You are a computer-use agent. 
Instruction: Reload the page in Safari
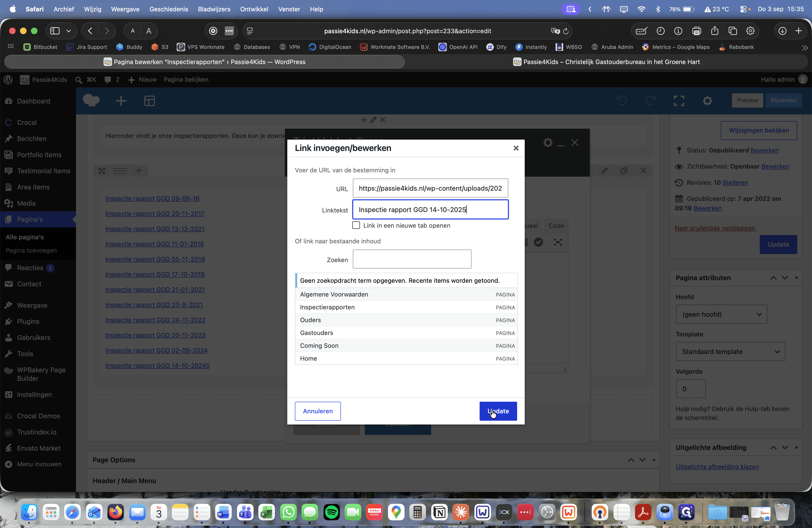[566, 31]
